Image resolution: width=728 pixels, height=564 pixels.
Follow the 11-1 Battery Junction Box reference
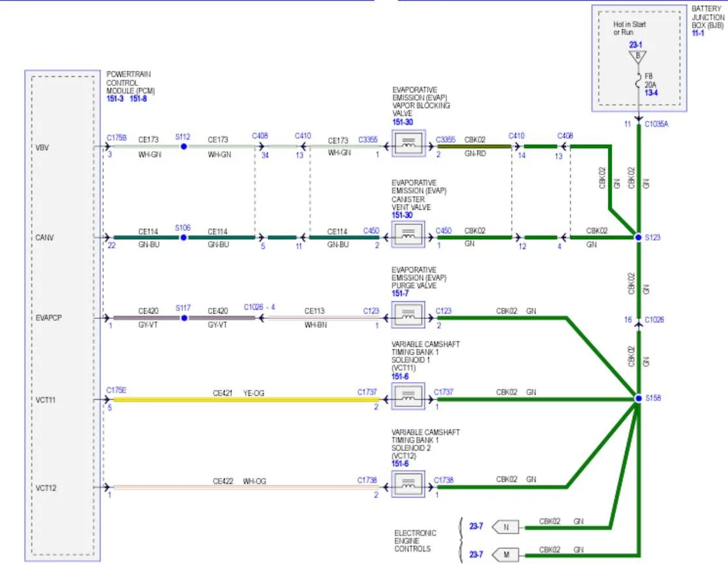698,33
